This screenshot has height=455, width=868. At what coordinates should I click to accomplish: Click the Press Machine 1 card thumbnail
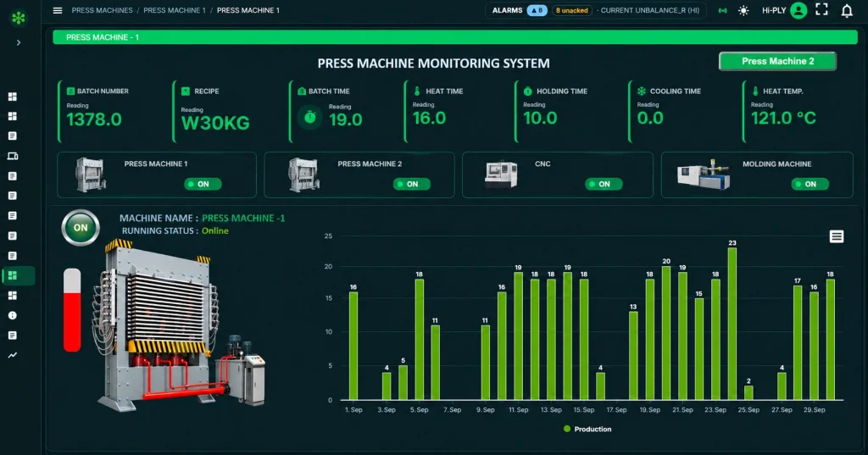91,175
